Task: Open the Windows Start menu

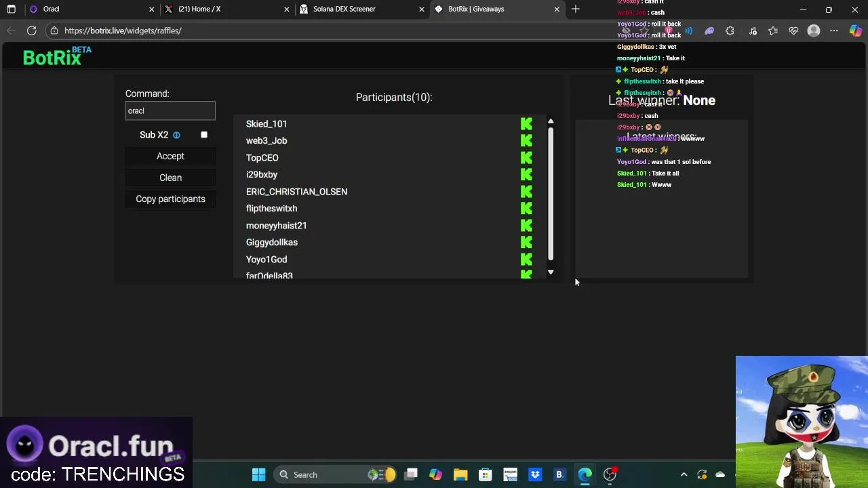Action: pos(258,474)
